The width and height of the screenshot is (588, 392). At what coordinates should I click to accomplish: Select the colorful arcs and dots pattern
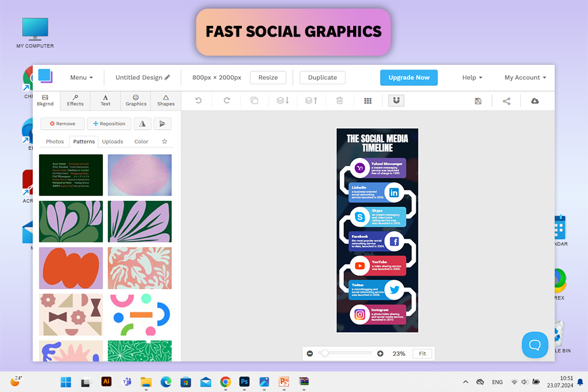[x=140, y=315]
